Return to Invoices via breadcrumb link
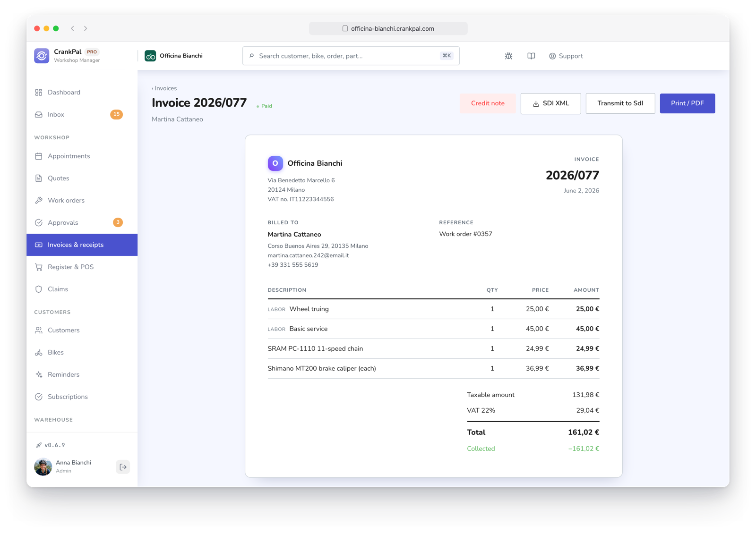This screenshot has height=534, width=756. 164,88
